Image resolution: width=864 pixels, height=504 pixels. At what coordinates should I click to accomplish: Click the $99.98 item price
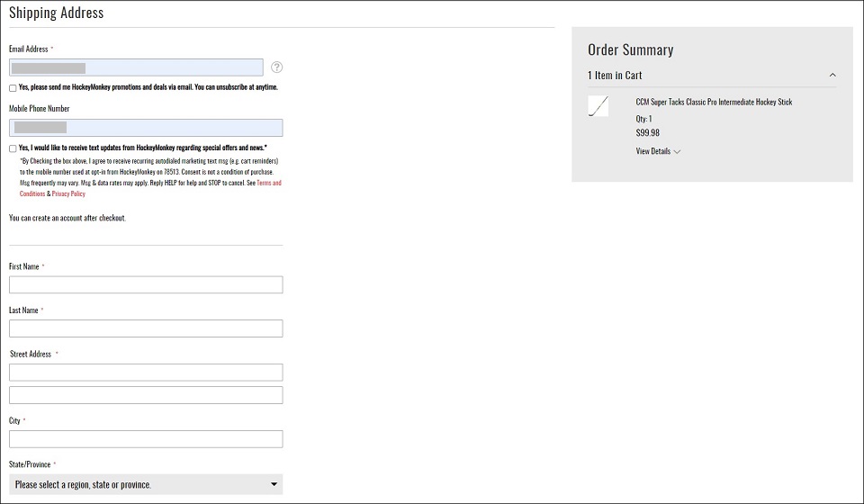[647, 133]
